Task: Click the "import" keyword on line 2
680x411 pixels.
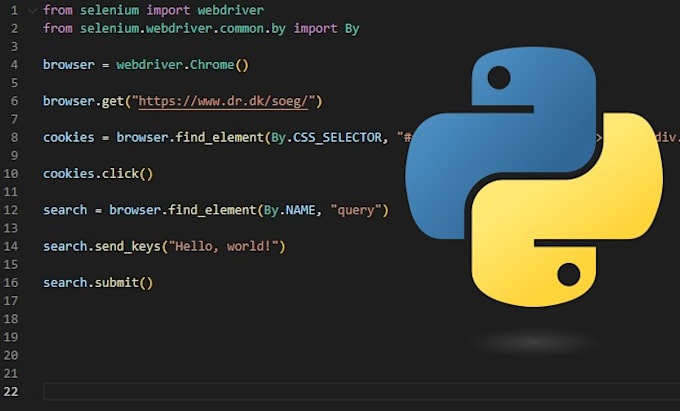Action: tap(315, 29)
